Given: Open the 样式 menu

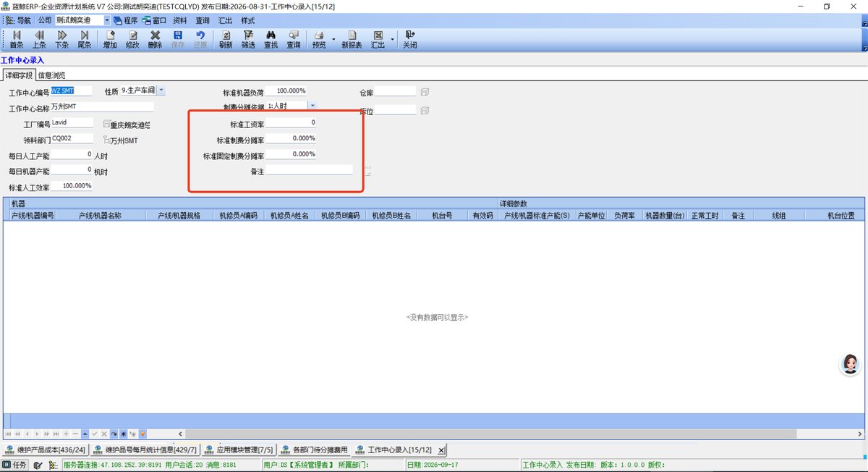Looking at the screenshot, I should pos(248,20).
